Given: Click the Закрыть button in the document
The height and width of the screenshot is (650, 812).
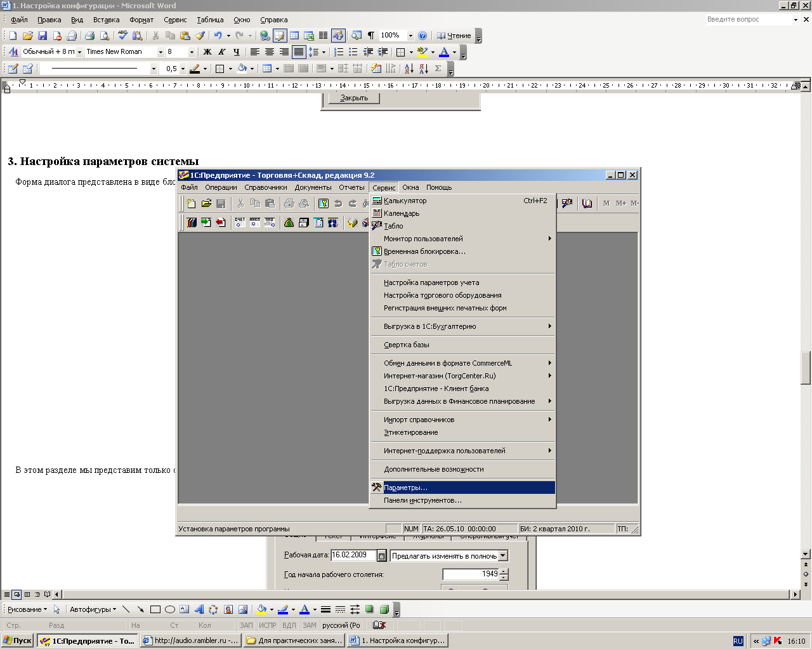Looking at the screenshot, I should (x=354, y=98).
